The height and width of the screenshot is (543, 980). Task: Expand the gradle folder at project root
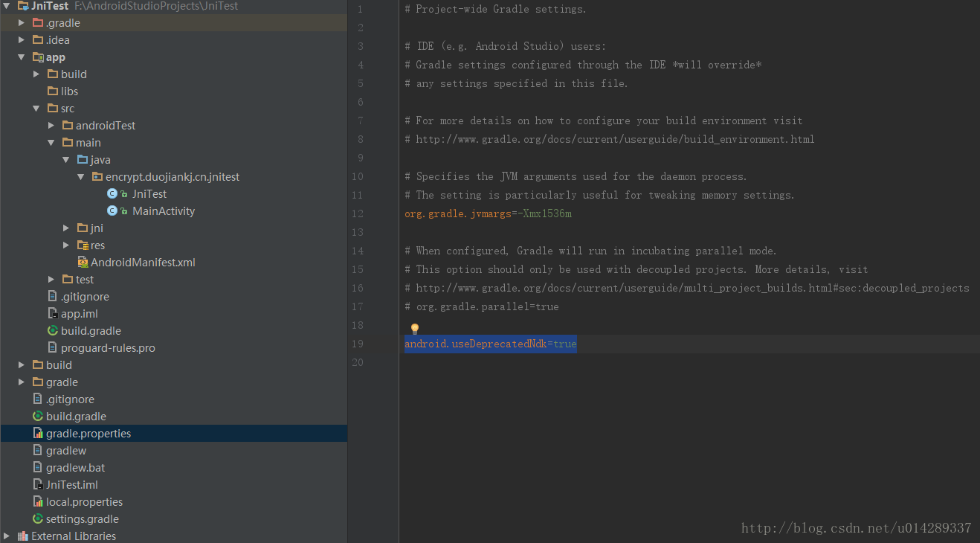point(22,382)
